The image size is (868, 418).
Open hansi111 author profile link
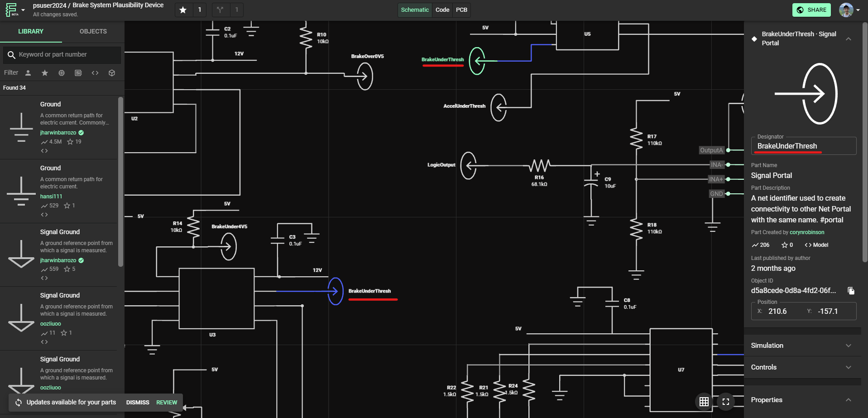(51, 197)
